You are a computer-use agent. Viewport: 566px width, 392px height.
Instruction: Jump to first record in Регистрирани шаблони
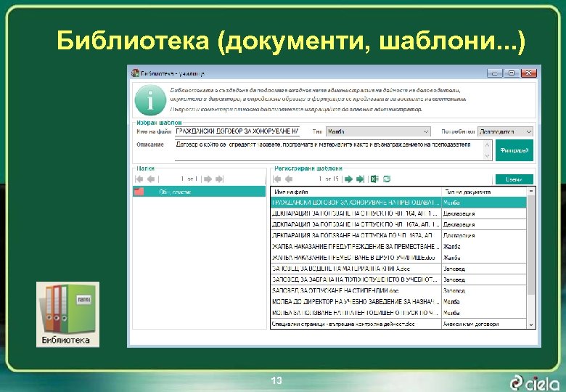coord(277,179)
